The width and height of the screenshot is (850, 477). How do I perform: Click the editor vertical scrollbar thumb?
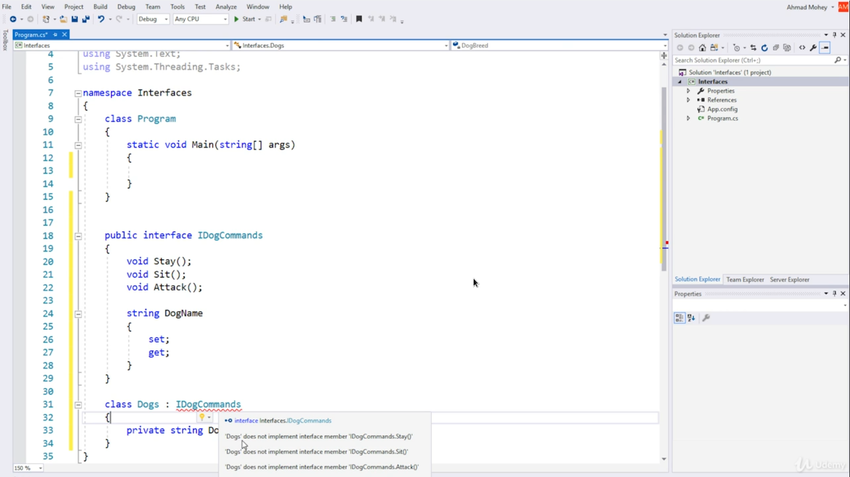coord(664,179)
